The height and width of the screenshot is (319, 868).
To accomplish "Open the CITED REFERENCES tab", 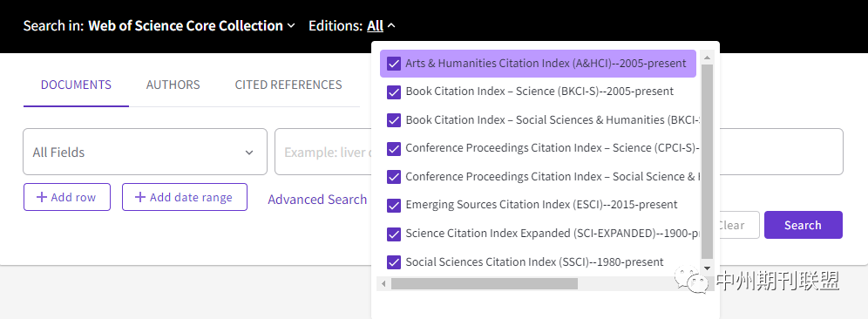I will (288, 85).
